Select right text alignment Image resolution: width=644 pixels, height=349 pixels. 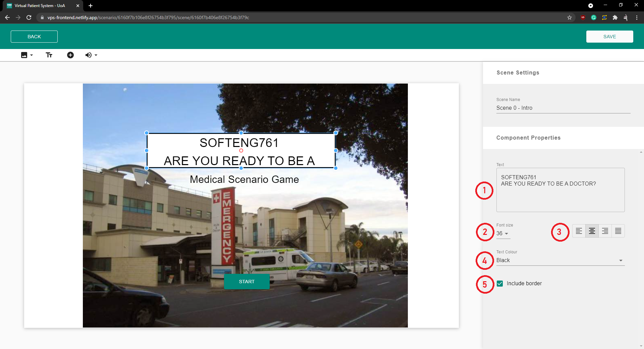click(605, 231)
